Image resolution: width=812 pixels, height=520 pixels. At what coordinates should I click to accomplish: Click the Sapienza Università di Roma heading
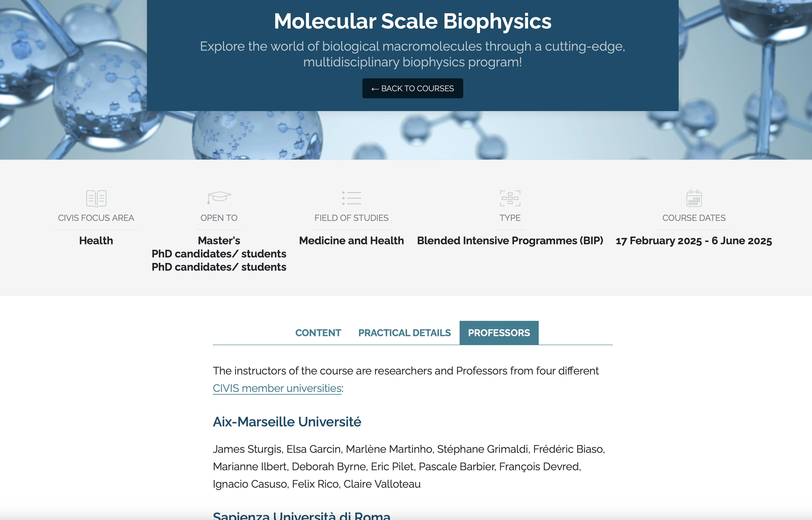click(301, 515)
